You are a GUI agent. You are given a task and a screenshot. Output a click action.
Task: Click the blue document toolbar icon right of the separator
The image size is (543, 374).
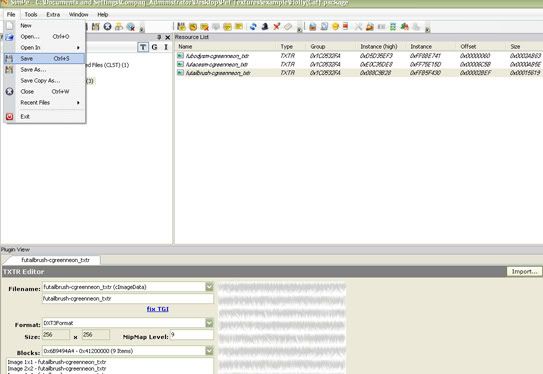(324, 27)
